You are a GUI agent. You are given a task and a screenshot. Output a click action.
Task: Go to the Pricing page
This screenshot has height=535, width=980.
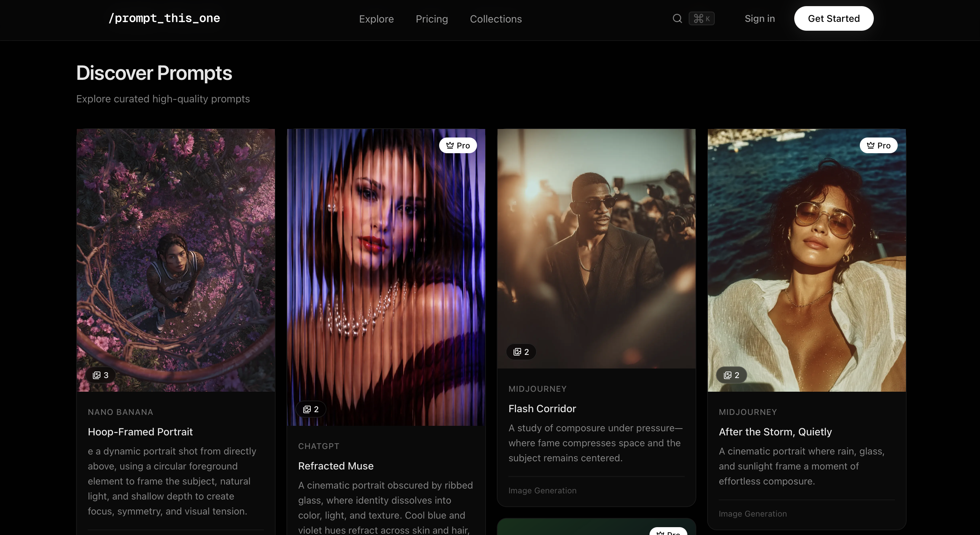(431, 19)
